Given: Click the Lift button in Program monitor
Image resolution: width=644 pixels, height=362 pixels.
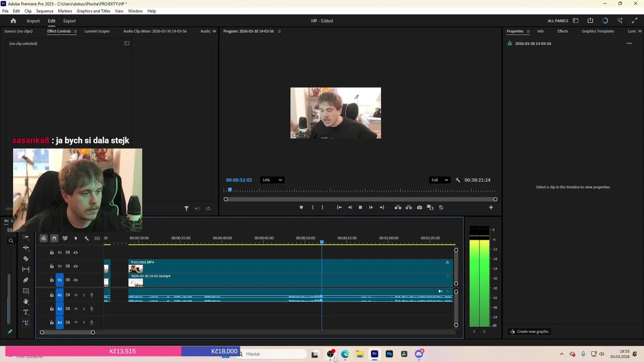Looking at the screenshot, I should 397,207.
